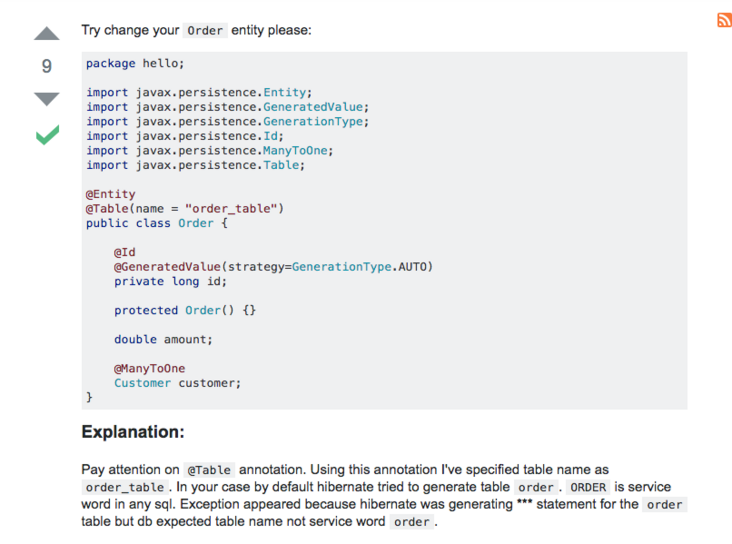Click the 'double amount;' field line
This screenshot has width=732, height=544.
163,339
